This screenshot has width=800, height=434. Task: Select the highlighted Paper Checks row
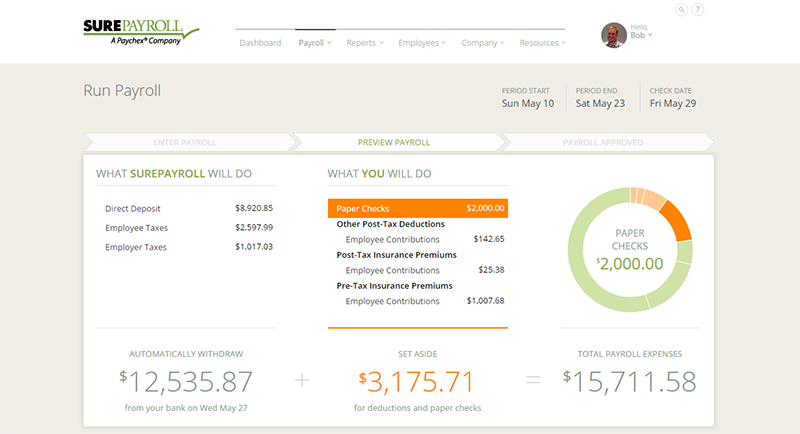[417, 209]
